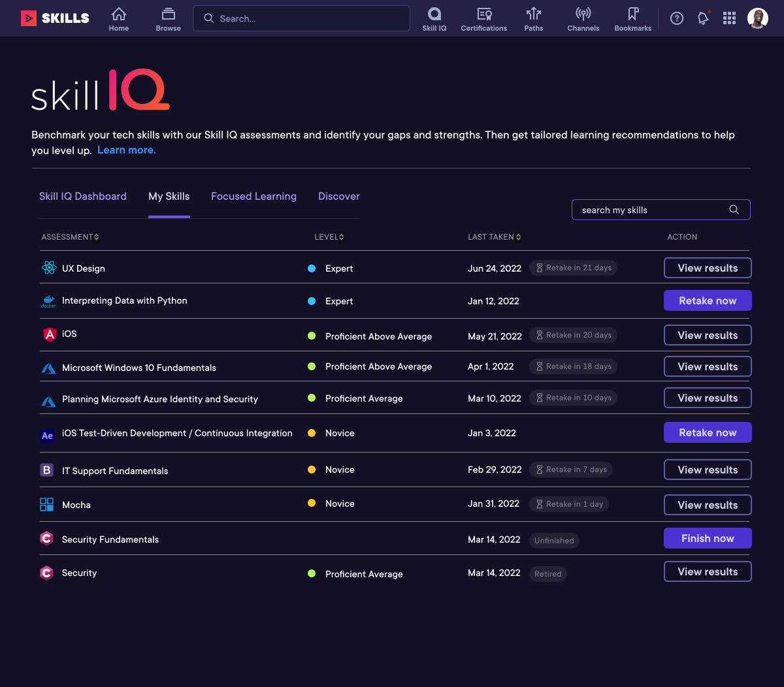Click the Retake in 20 days badge

coord(573,335)
